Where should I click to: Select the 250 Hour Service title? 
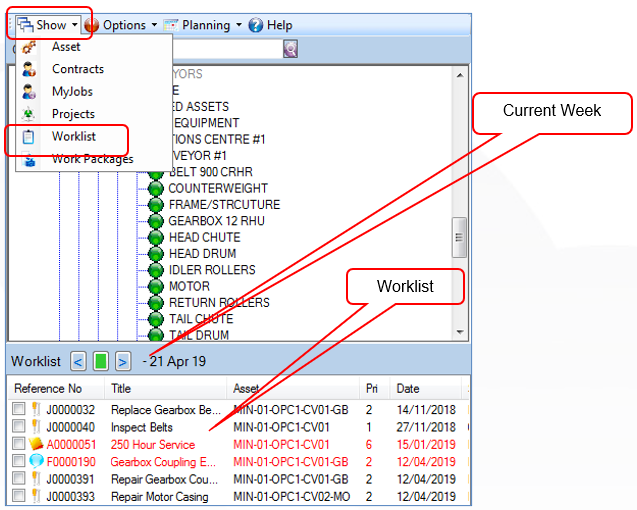click(x=153, y=445)
